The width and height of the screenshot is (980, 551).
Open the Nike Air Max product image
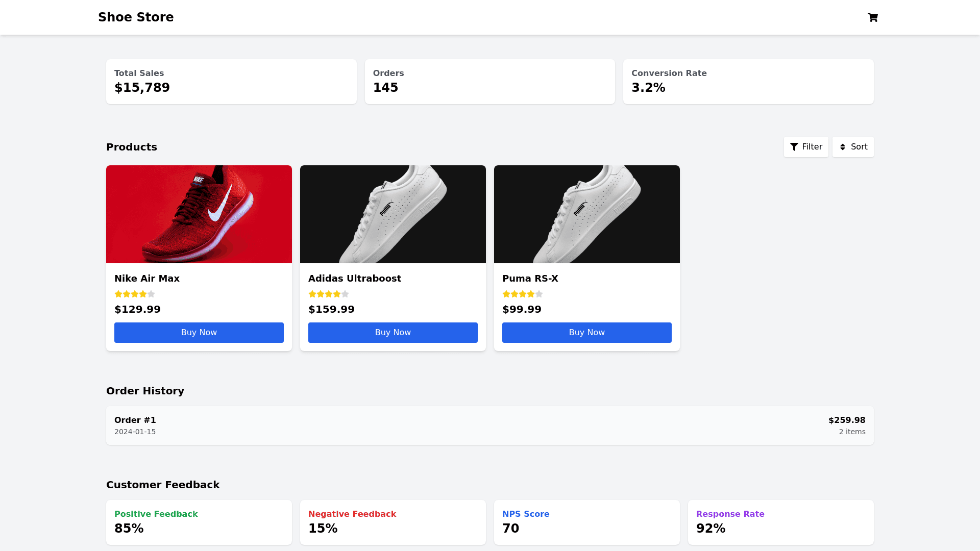pos(199,214)
